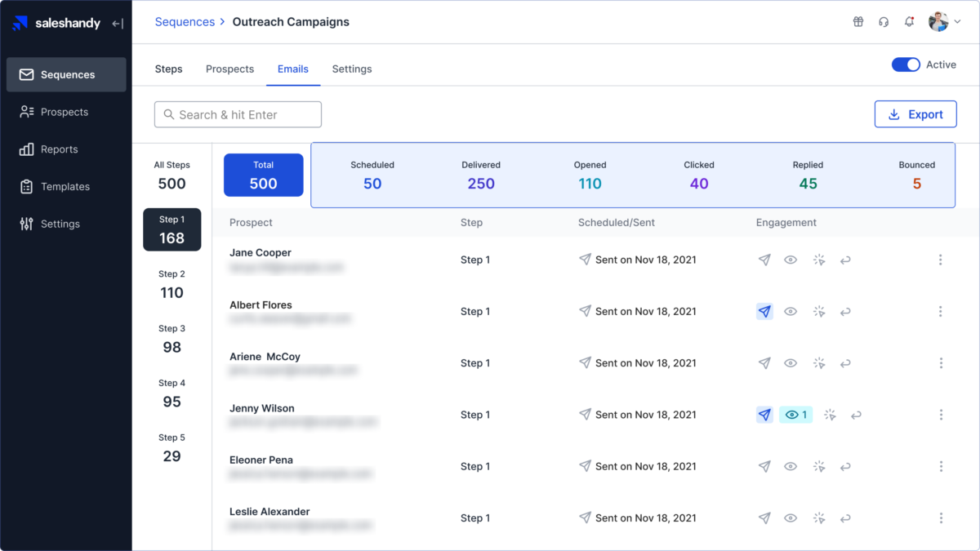Viewport: 980px width, 551px height.
Task: Open profile avatar dropdown menu
Action: [x=944, y=22]
